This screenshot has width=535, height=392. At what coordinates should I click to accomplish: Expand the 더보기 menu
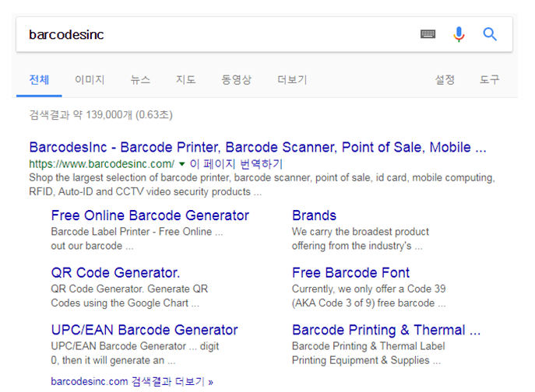(x=292, y=80)
